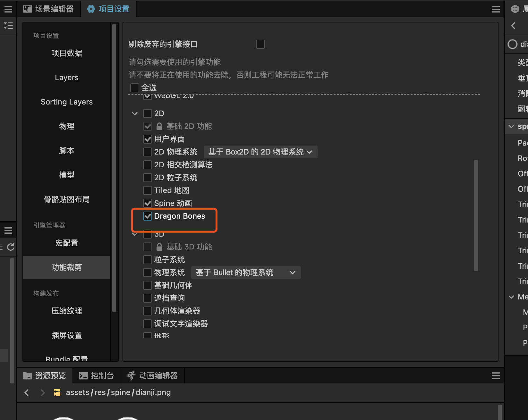The height and width of the screenshot is (420, 528).
Task: Click the lock icon beside 基础 2D 功能
Action: tap(159, 126)
